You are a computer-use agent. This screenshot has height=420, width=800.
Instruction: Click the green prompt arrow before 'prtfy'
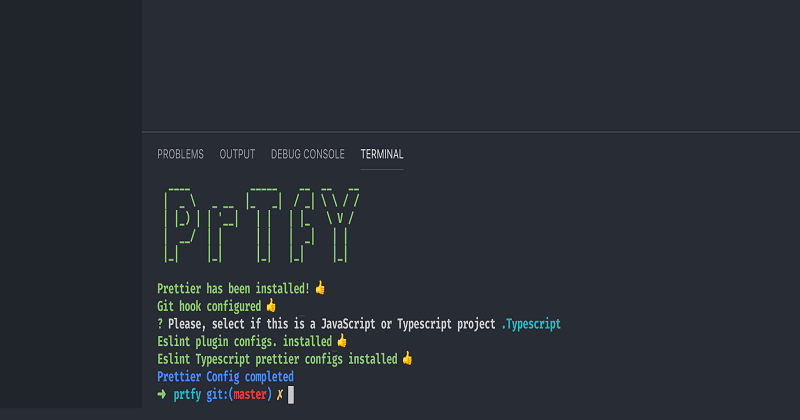point(162,395)
